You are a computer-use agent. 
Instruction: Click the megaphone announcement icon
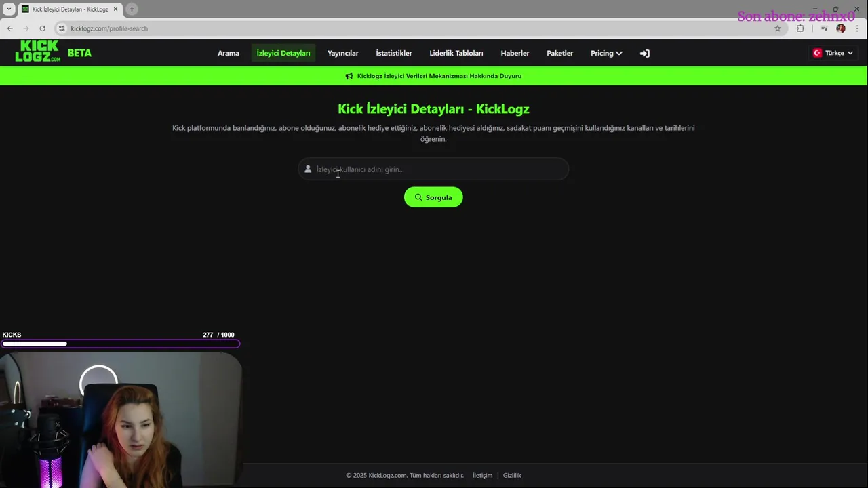[349, 76]
